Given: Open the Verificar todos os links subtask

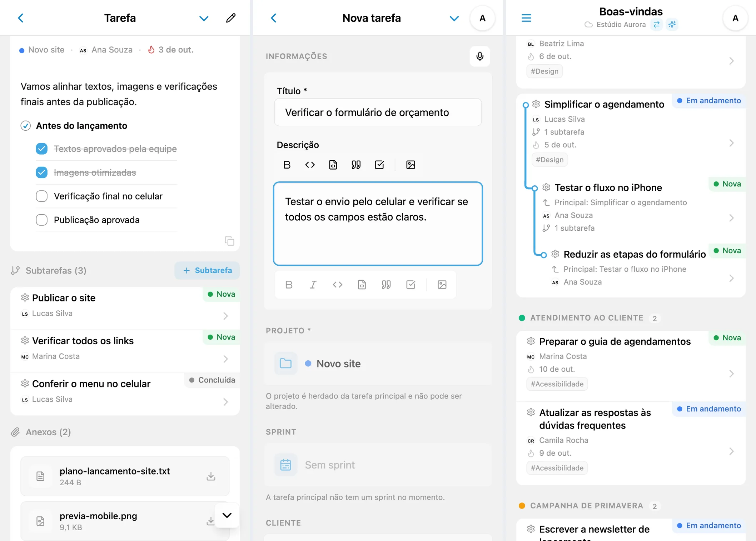Looking at the screenshot, I should coord(125,351).
